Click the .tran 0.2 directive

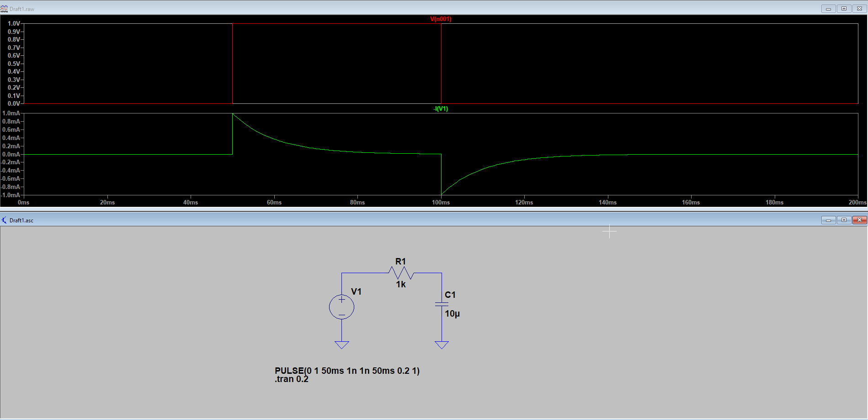[x=292, y=379]
